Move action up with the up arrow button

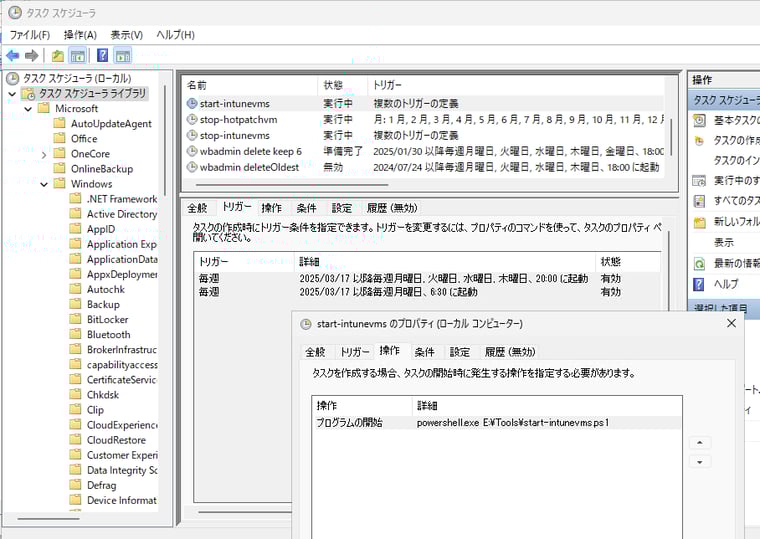tap(699, 443)
